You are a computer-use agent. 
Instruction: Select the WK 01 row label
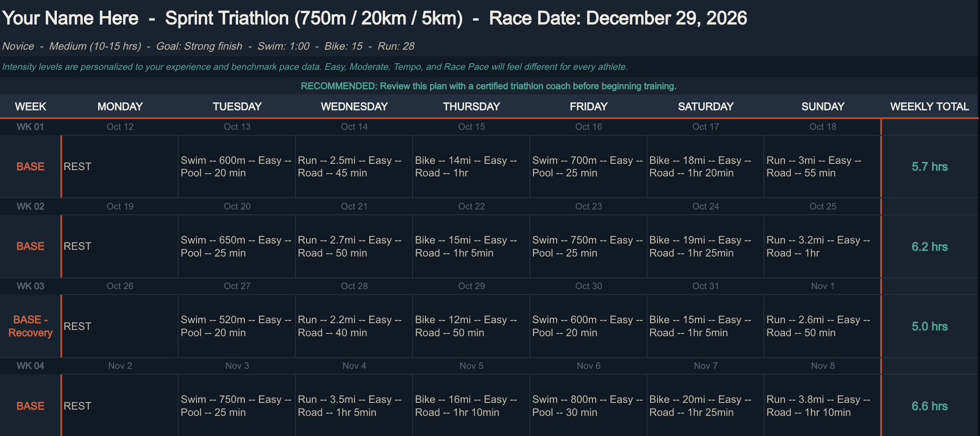[30, 127]
